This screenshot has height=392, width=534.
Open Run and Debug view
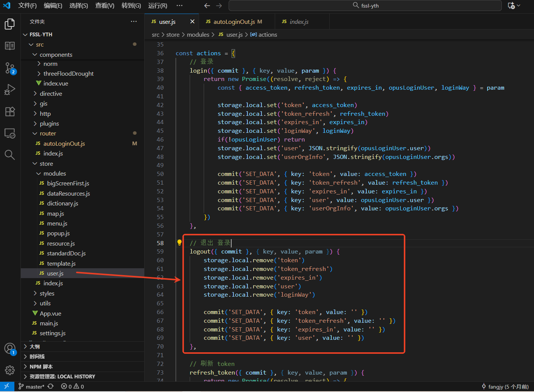[10, 90]
